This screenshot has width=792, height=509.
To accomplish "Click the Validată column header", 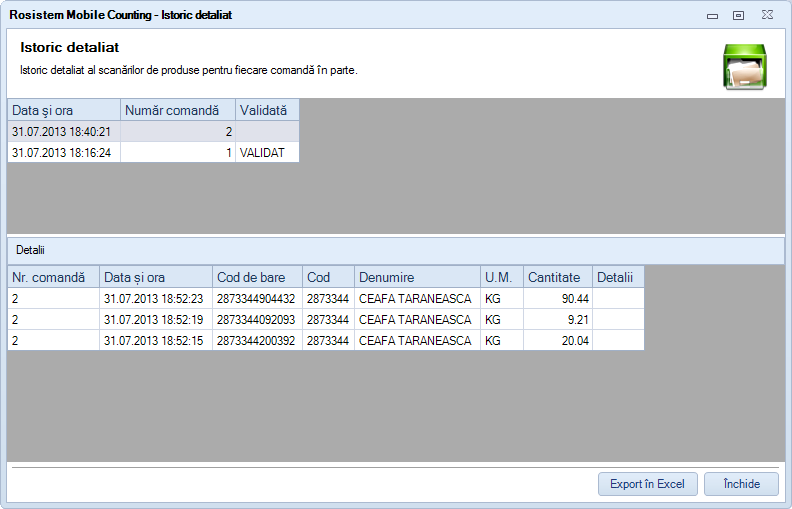I will coord(266,110).
